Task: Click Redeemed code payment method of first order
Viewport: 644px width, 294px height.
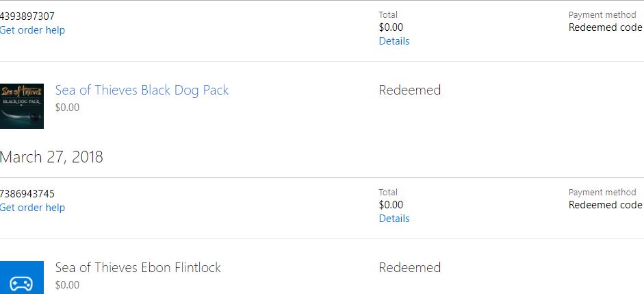Action: point(605,27)
